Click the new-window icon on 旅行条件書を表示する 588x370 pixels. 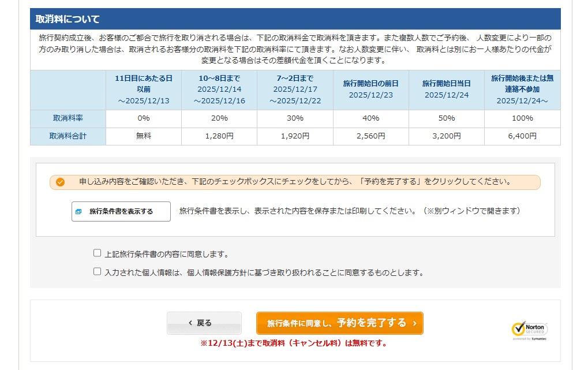pos(78,212)
